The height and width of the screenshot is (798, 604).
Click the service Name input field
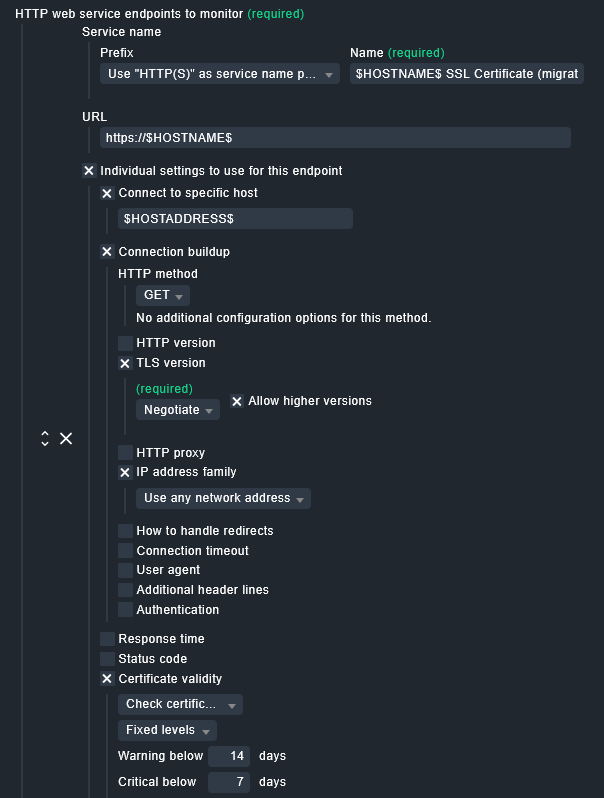tap(467, 74)
